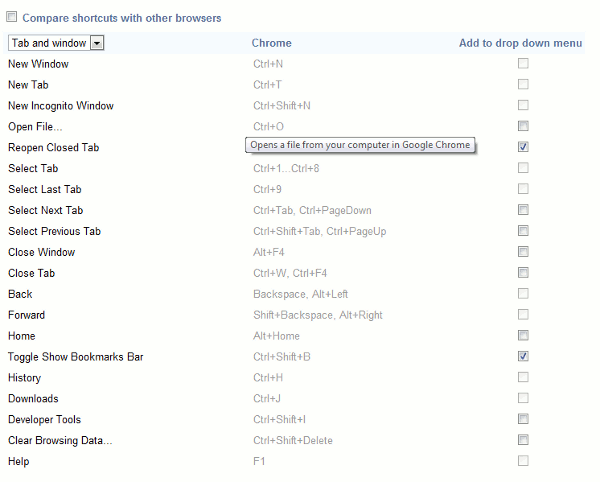Open the Tab and window dropdown
The height and width of the screenshot is (482, 600).
(56, 43)
